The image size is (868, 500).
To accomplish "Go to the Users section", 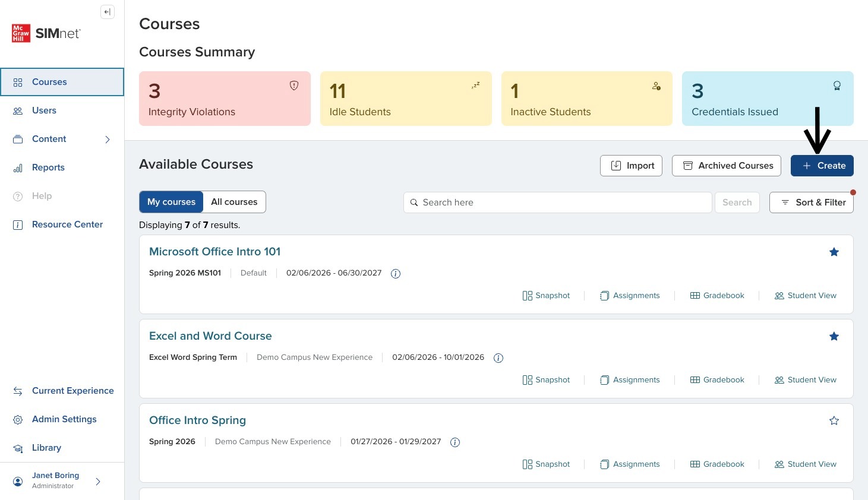I will [x=62, y=110].
